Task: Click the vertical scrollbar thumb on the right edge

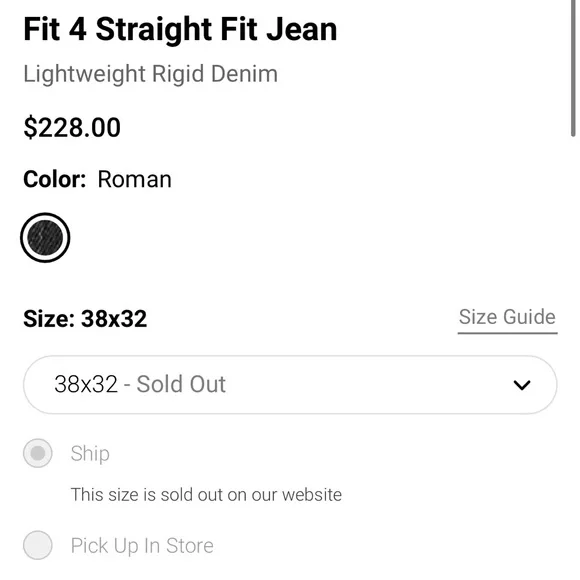Action: pos(573,68)
